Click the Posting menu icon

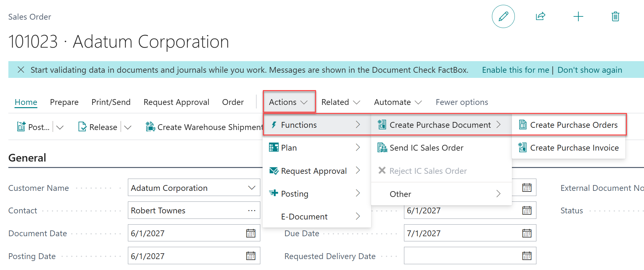274,193
